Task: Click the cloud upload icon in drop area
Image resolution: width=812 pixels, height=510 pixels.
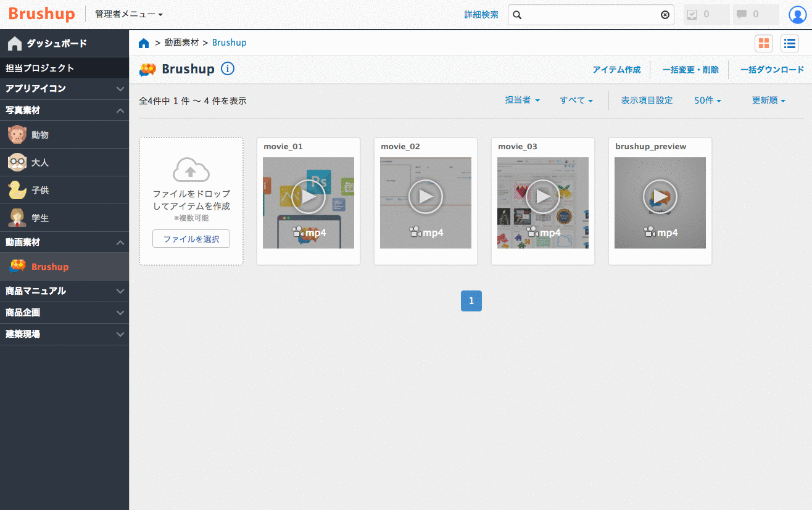Action: 191,170
